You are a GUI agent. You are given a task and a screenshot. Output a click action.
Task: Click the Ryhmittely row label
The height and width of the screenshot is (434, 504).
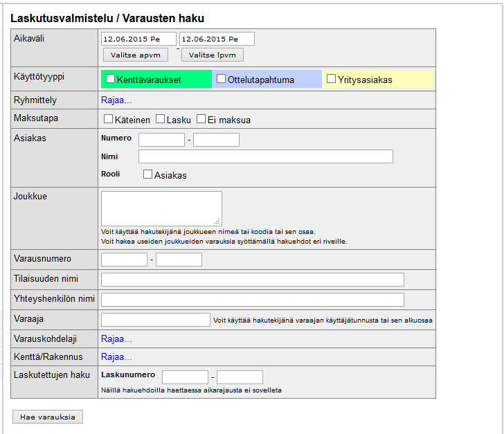tap(35, 100)
